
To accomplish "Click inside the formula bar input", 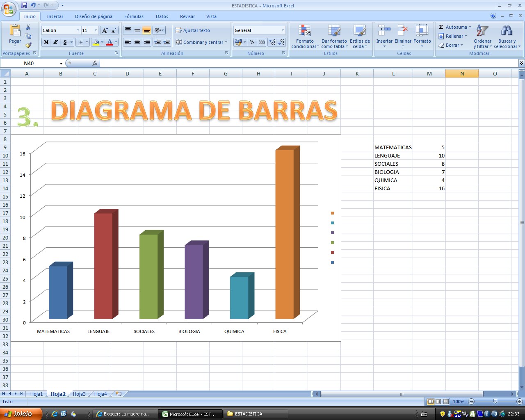I will (x=309, y=63).
